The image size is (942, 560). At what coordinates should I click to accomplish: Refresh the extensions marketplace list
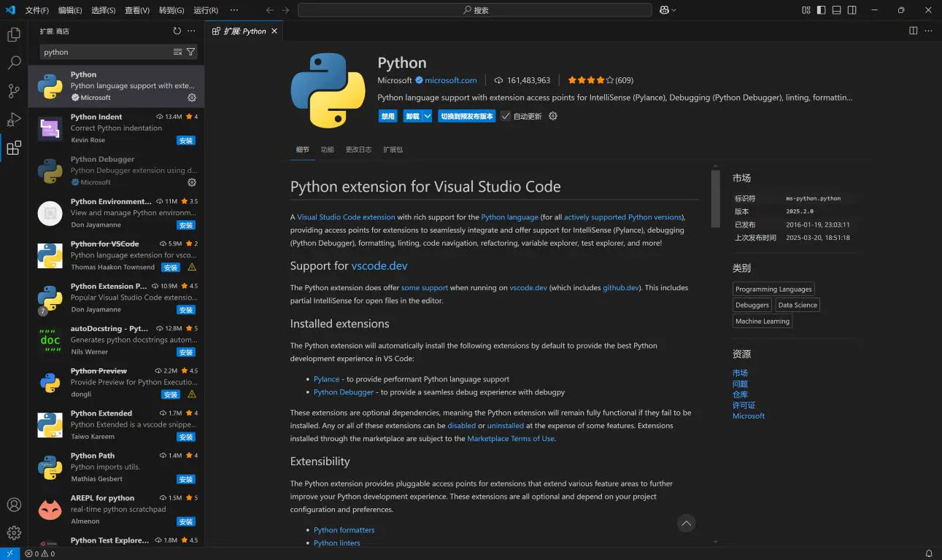tap(177, 31)
